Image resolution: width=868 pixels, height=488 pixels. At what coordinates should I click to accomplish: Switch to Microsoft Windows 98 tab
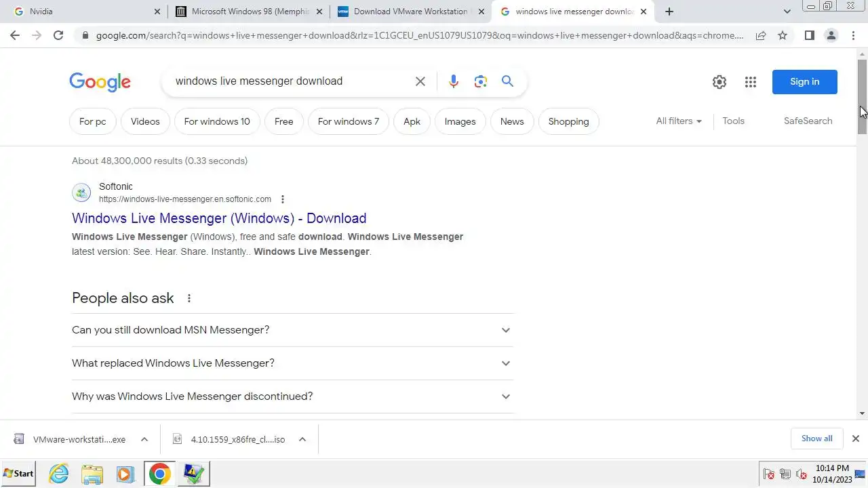[248, 12]
